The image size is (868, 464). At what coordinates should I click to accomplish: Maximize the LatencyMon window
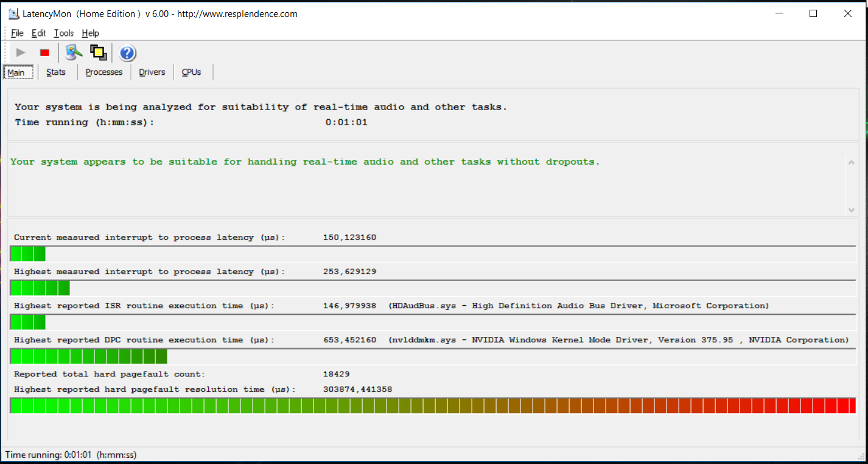click(813, 13)
